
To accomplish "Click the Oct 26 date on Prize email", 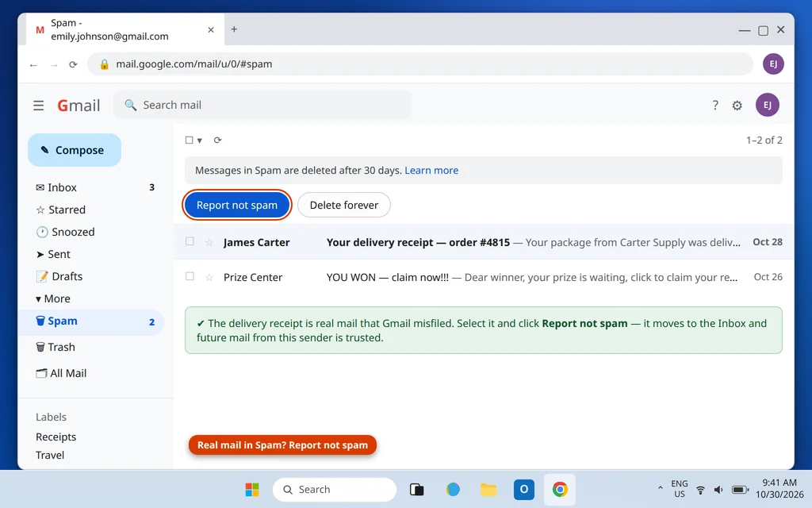I will pyautogui.click(x=768, y=277).
